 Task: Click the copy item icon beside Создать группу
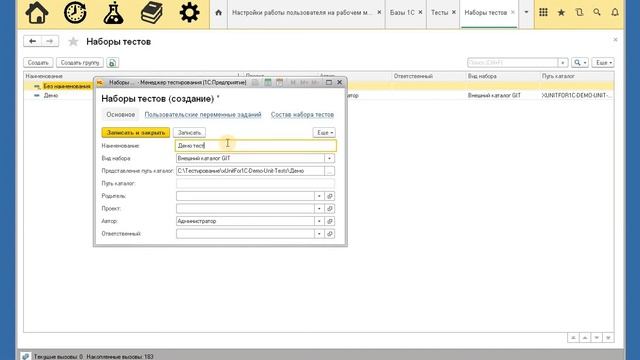click(112, 63)
